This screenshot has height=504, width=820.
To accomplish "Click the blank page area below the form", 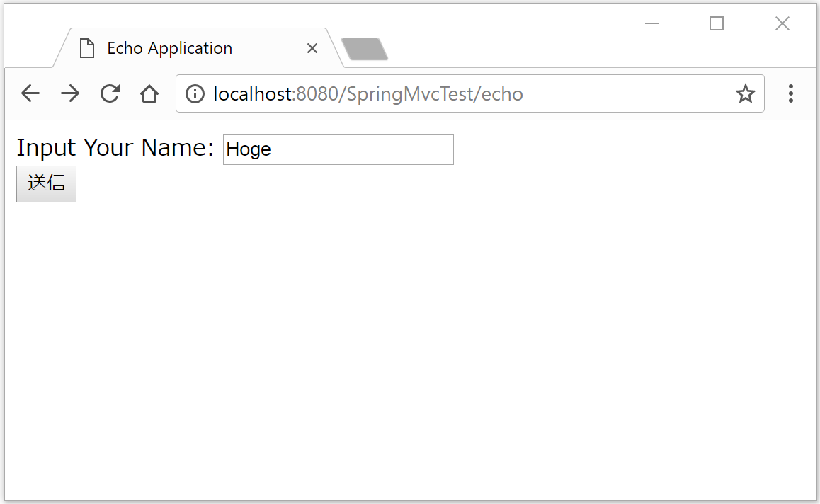I will coord(411,340).
